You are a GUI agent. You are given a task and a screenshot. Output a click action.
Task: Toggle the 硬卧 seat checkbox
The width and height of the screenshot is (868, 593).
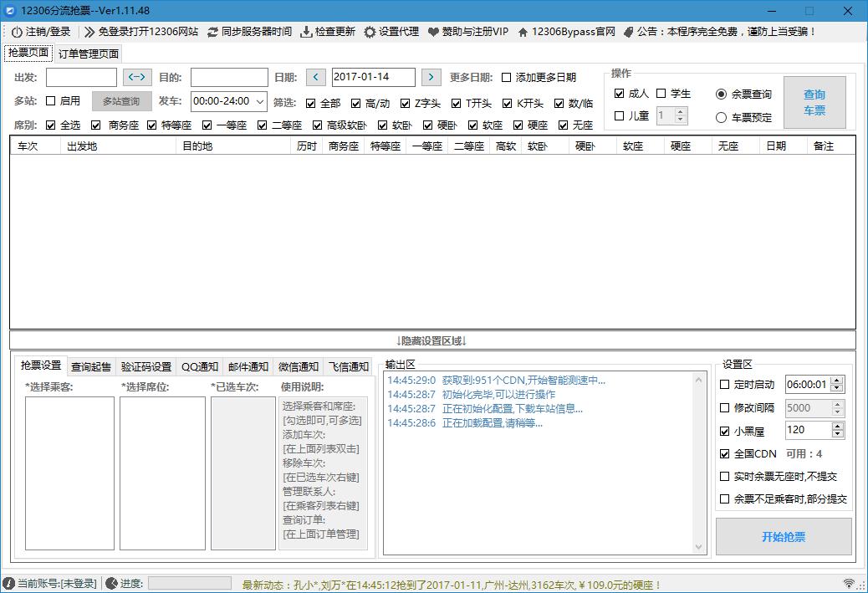coord(427,125)
